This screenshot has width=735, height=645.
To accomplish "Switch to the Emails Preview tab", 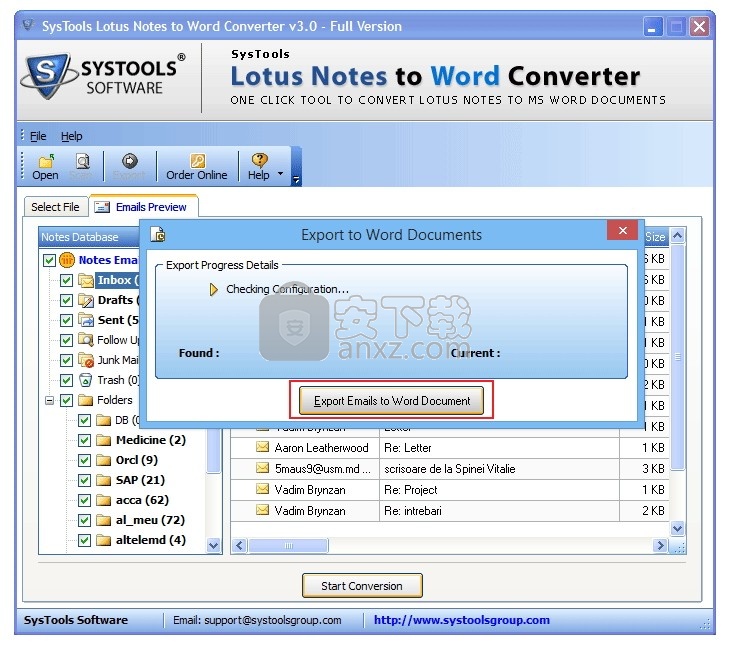I will point(143,206).
